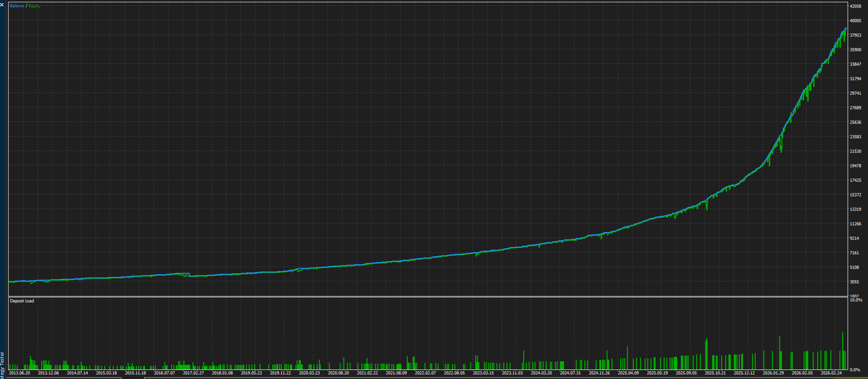This screenshot has width=868, height=379.
Task: Click the 0.0% deposit load label
Action: point(855,370)
